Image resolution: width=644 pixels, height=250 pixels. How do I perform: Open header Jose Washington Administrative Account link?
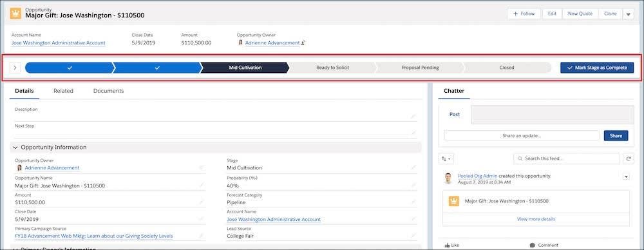(x=59, y=43)
